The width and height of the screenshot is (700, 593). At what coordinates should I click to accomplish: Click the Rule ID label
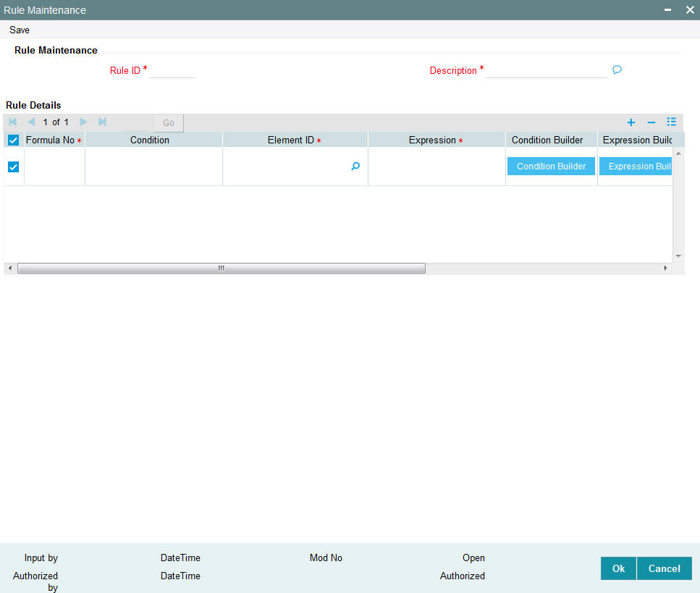click(x=125, y=70)
